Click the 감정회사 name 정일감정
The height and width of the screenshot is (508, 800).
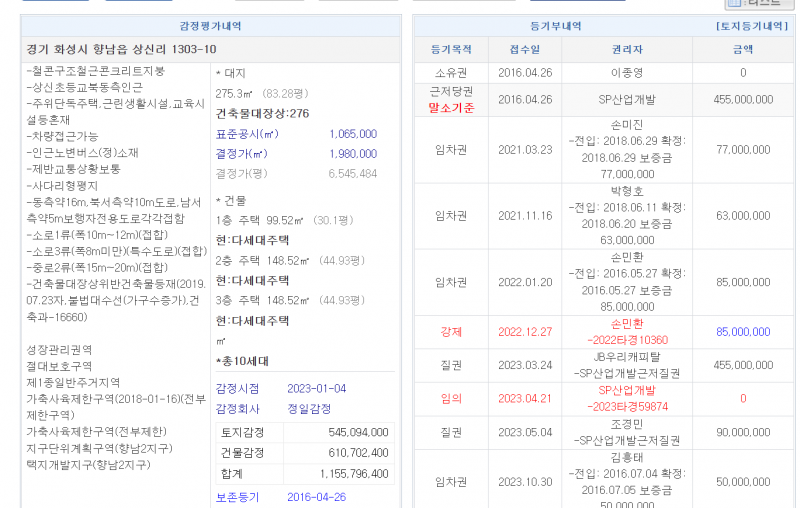[x=311, y=408]
